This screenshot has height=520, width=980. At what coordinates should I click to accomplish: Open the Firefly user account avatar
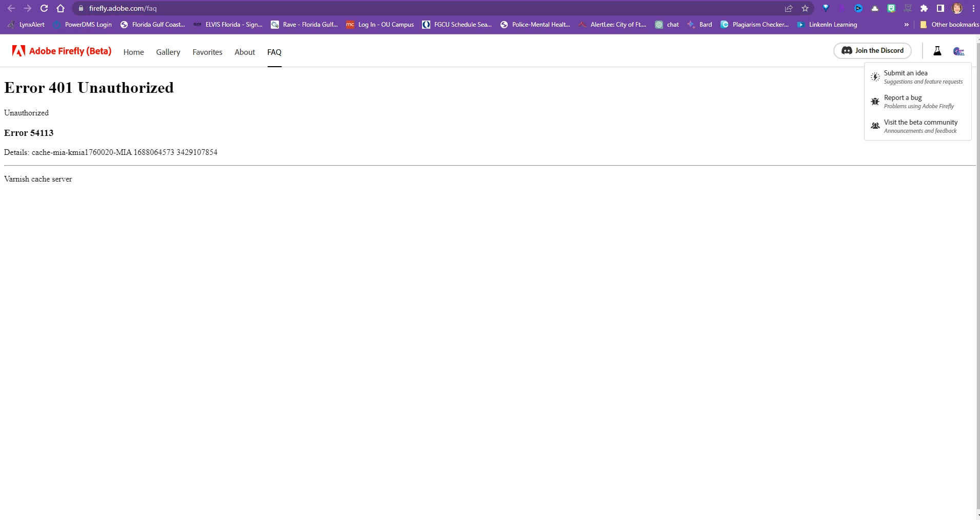(958, 51)
